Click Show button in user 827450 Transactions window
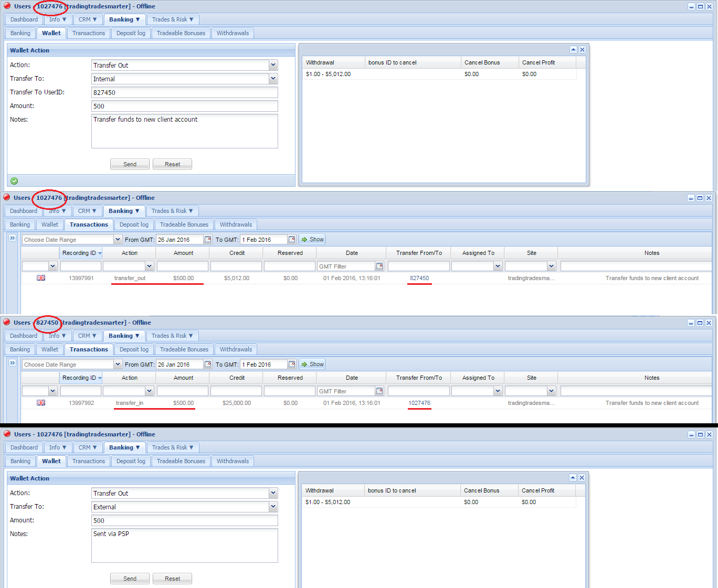Screen dimensions: 718x588 tap(312, 364)
